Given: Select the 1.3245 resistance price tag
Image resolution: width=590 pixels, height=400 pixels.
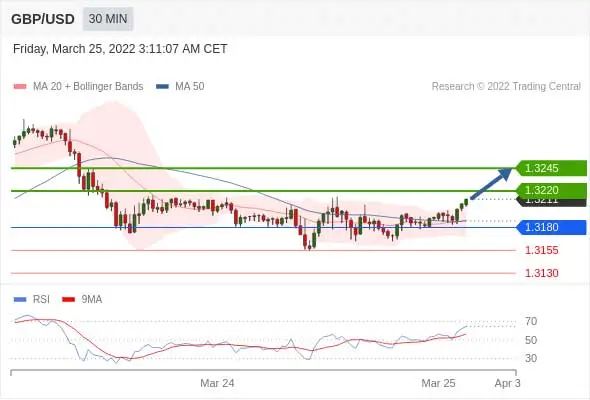Looking at the screenshot, I should 551,168.
